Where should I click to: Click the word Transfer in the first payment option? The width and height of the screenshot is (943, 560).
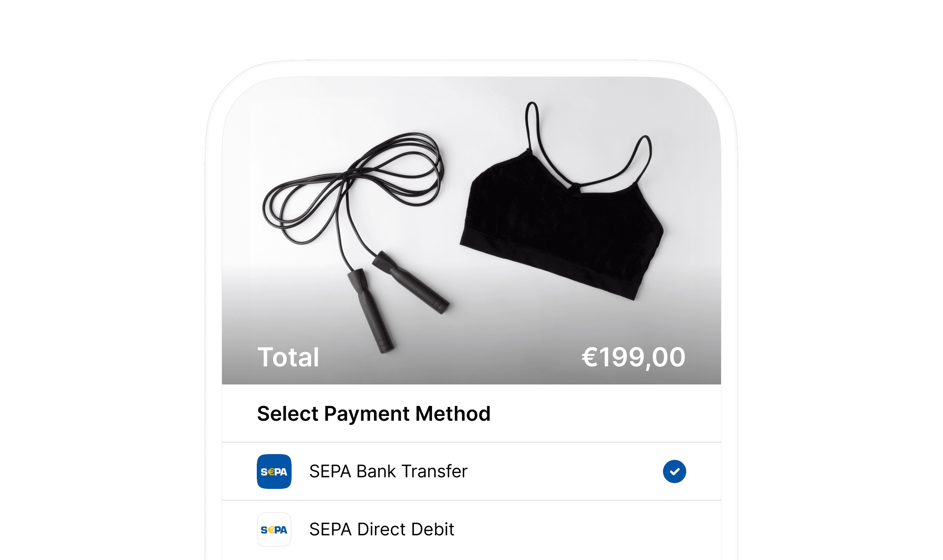[435, 471]
